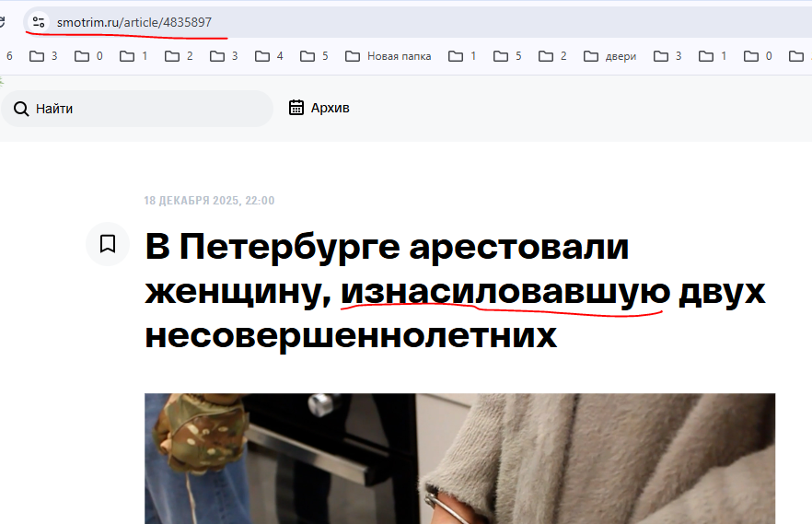Click the calendar icon beside "Архив"
Image resolution: width=812 pixels, height=524 pixels.
pos(296,108)
